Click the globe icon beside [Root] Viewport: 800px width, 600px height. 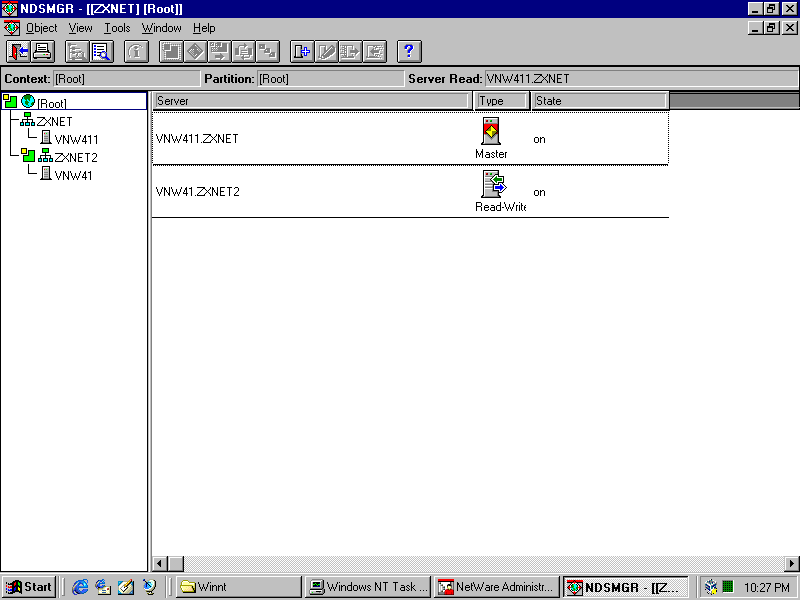coord(28,101)
